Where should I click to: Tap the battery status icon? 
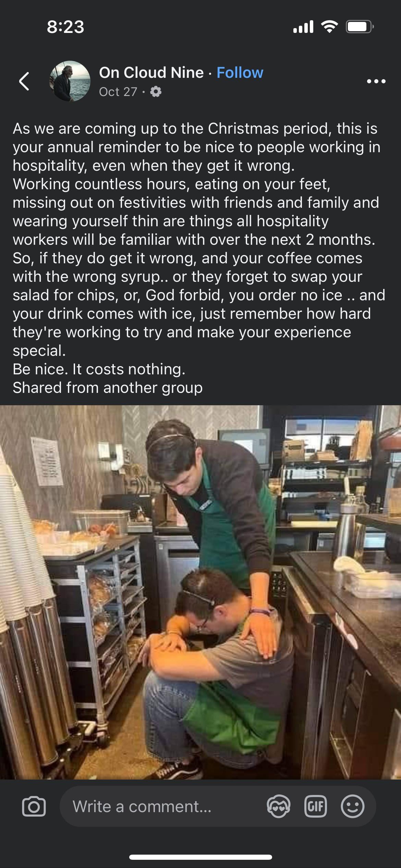point(360,27)
